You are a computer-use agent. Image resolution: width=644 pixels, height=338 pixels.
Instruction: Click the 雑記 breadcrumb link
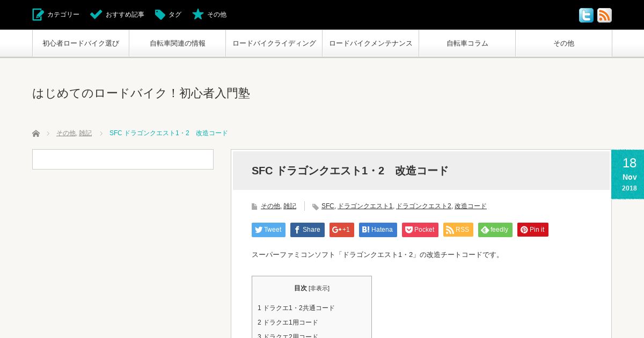tap(85, 133)
